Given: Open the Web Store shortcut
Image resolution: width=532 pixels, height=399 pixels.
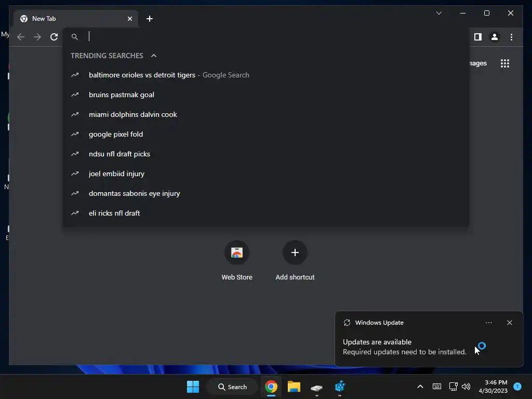Looking at the screenshot, I should point(237,260).
